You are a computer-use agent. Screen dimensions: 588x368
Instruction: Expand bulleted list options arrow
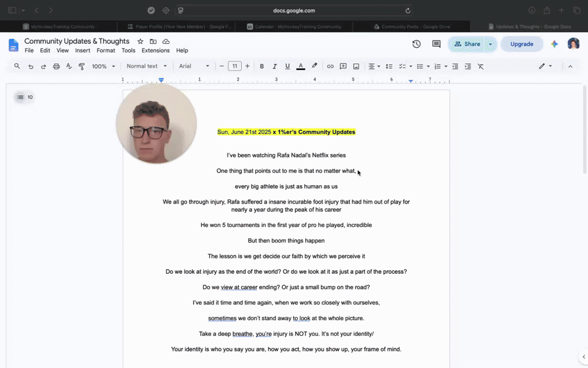428,67
